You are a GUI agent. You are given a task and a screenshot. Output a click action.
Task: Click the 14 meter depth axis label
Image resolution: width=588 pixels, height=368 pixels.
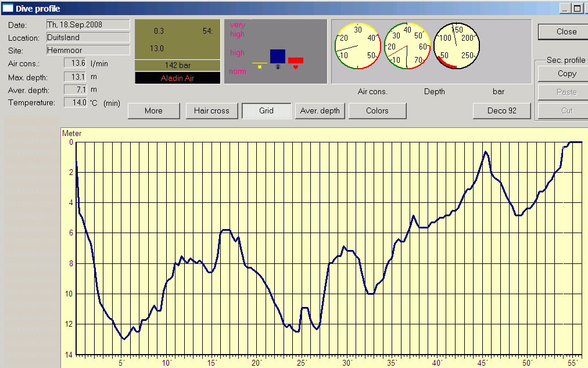coord(69,355)
